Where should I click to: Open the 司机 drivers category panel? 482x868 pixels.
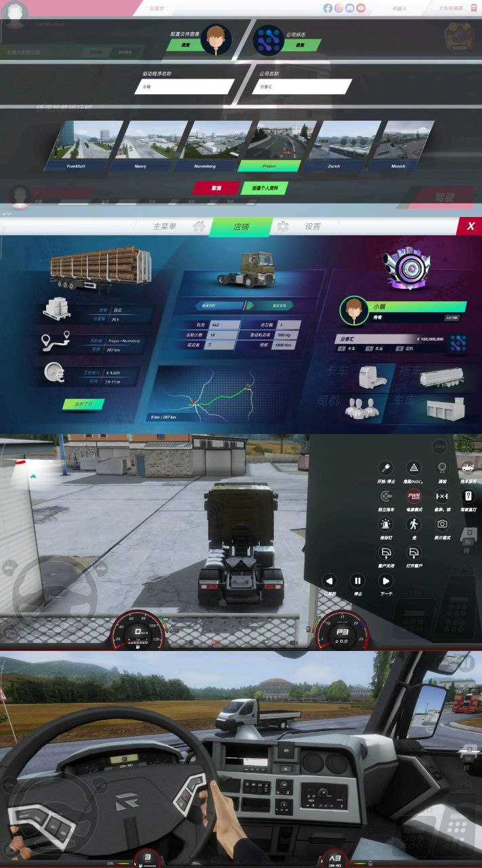tap(353, 407)
